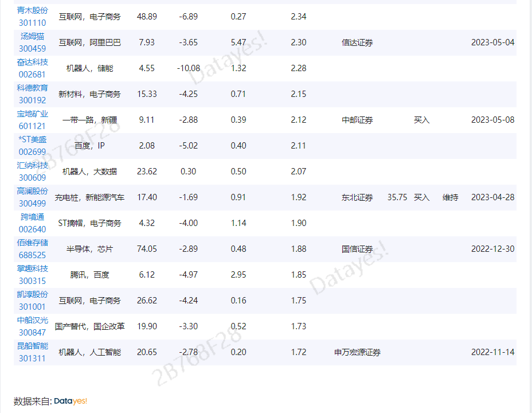Open the 掌趣科技 stock name link
Screen dimensions: 532x413
coord(33,268)
